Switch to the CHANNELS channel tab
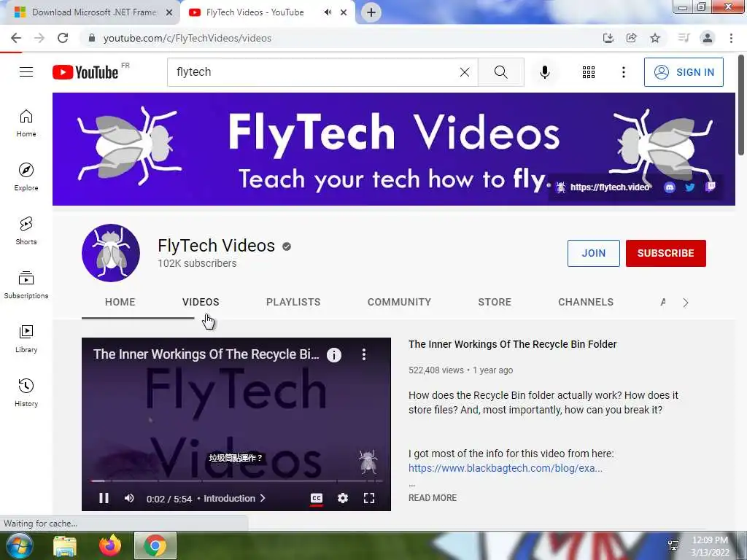This screenshot has width=747, height=560. 586,302
